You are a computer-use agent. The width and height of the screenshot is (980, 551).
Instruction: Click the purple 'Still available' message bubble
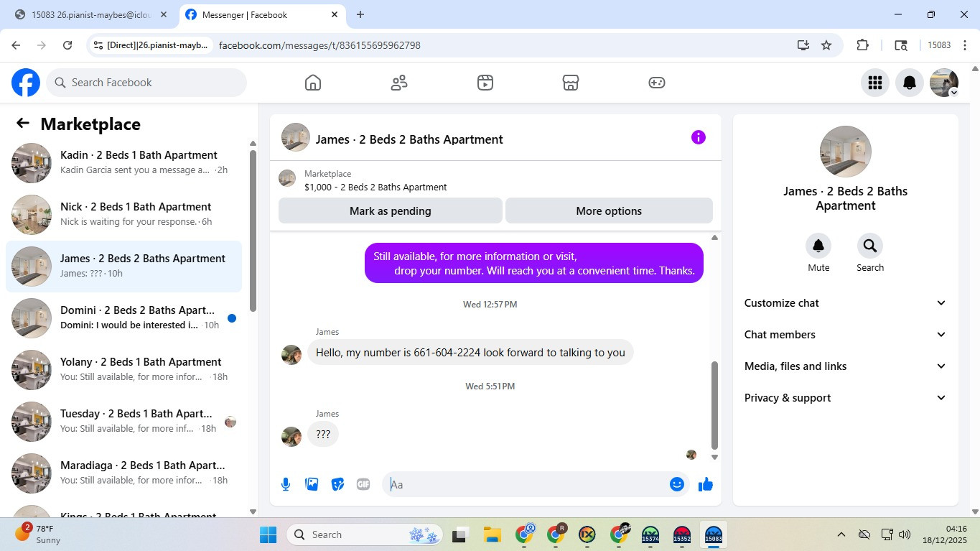tap(534, 263)
